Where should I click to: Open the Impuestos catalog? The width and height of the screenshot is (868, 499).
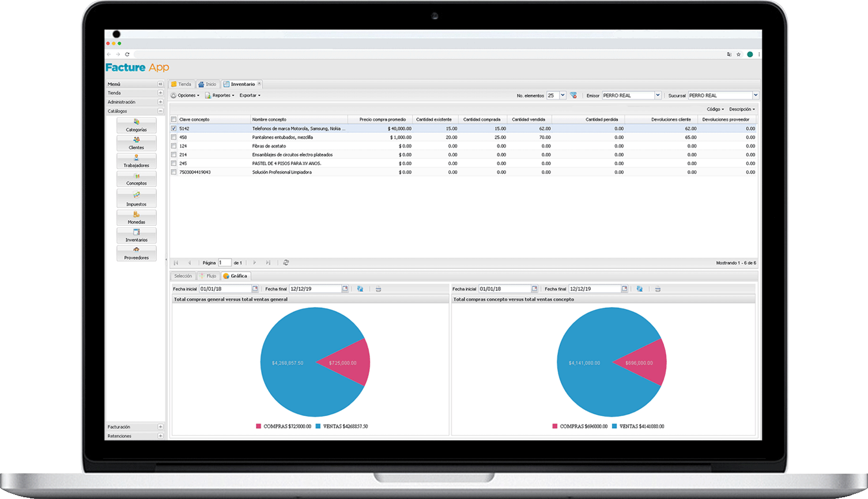[137, 199]
